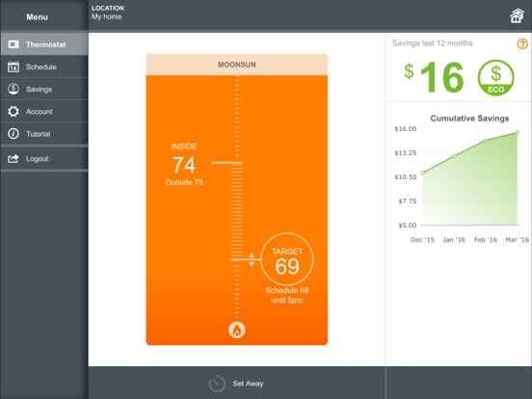Raise target temperature with up arrow
532x399 pixels.
pyautogui.click(x=252, y=255)
